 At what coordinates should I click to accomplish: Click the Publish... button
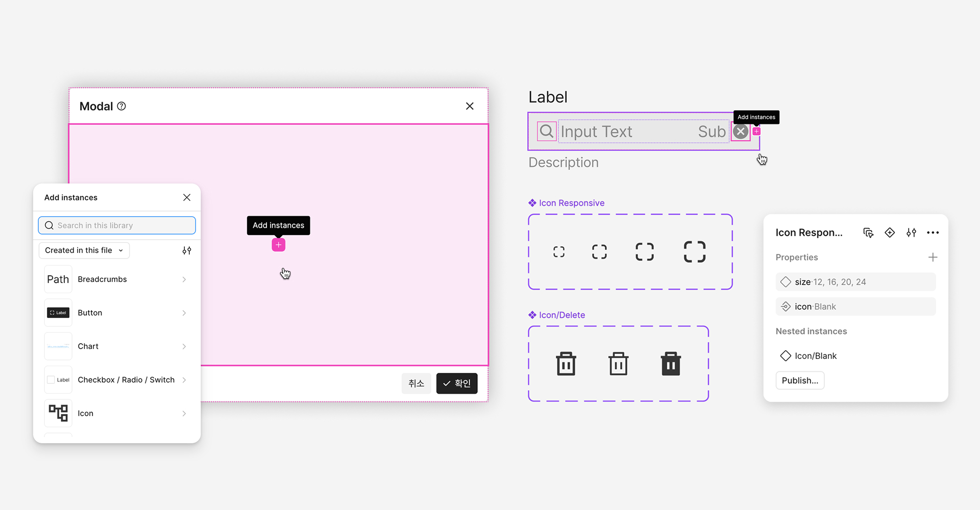tap(800, 380)
